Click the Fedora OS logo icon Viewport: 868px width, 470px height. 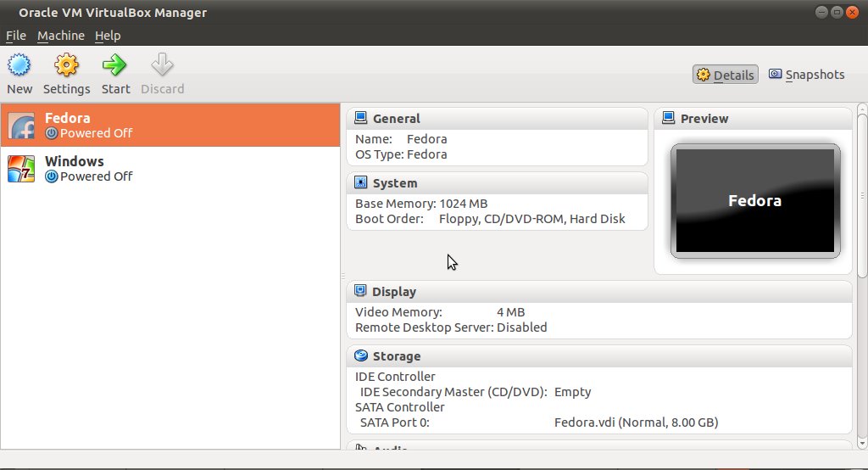21,126
